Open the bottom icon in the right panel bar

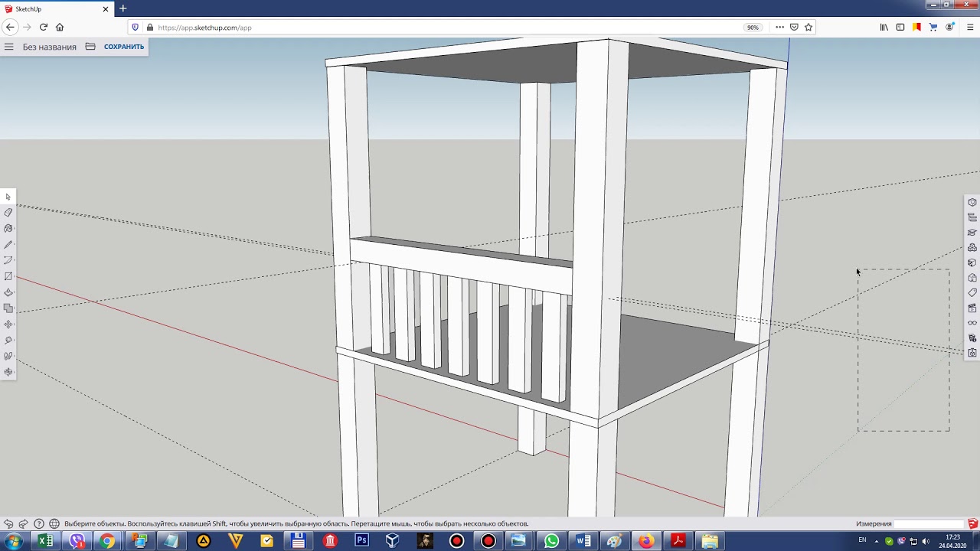(972, 353)
